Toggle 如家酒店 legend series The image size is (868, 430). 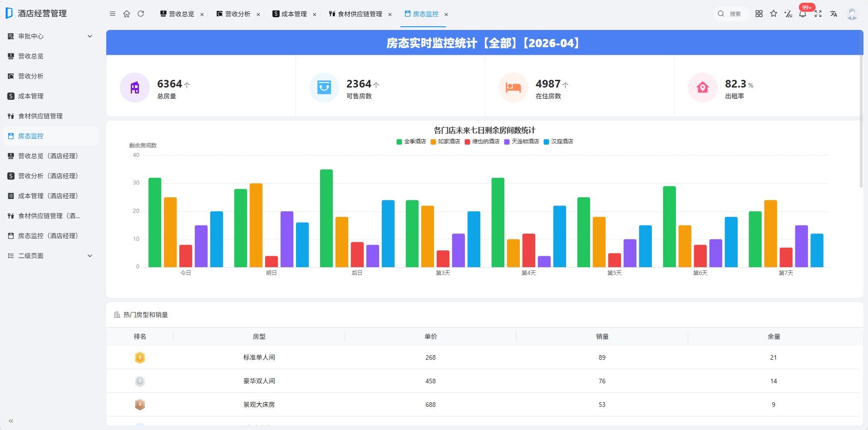point(445,142)
